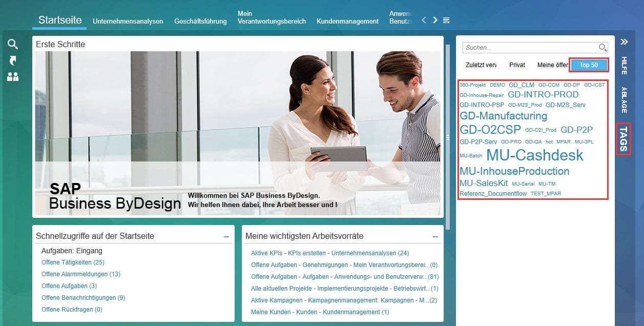Open Offene Aufgaben - Anwendungs- und Benutzerverwaltung worklist
Screen dimensions: 644x326
(x=345, y=277)
